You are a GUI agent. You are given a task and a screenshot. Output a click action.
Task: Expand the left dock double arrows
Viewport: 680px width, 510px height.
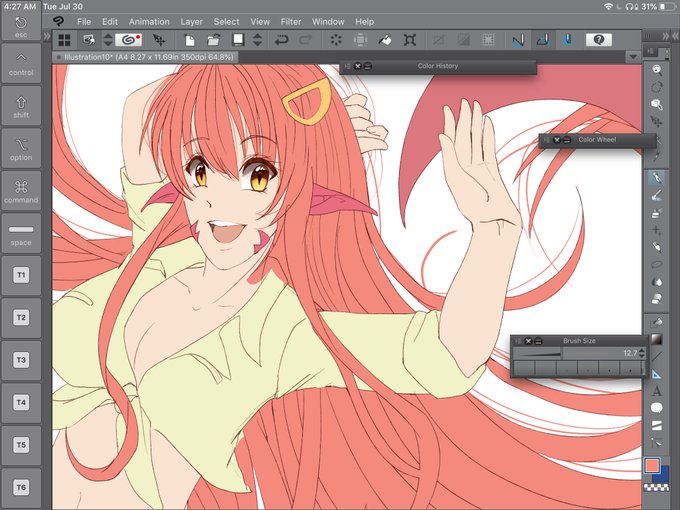click(x=47, y=36)
